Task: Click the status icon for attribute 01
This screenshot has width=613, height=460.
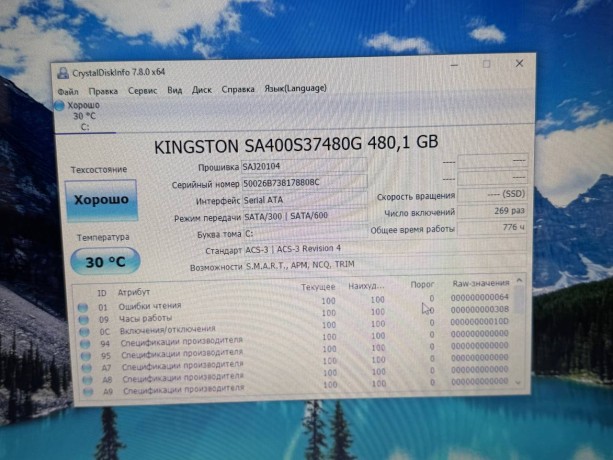Action: (82, 308)
